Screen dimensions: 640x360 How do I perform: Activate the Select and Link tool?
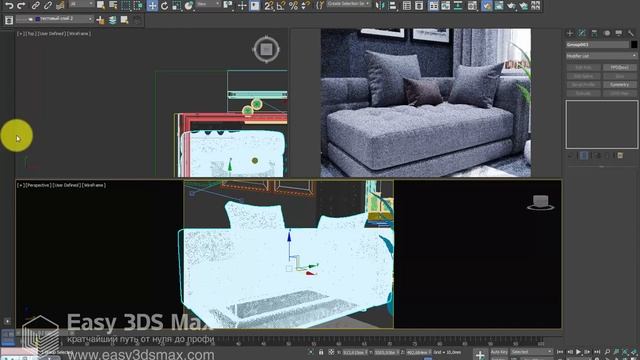tap(36, 5)
